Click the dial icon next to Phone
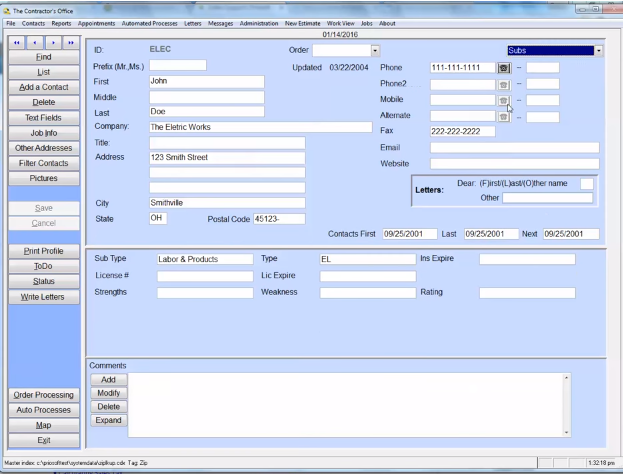 504,68
